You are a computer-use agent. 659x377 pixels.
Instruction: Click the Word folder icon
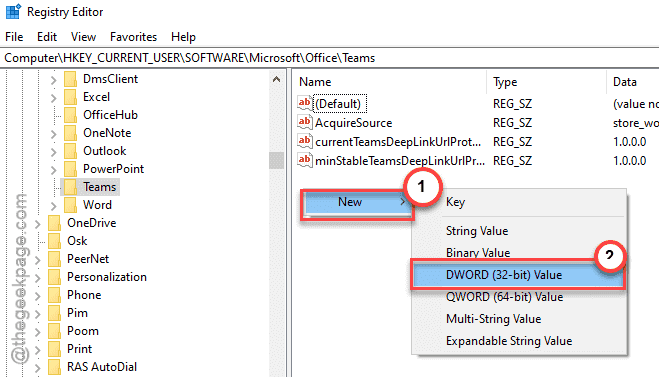pyautogui.click(x=71, y=205)
